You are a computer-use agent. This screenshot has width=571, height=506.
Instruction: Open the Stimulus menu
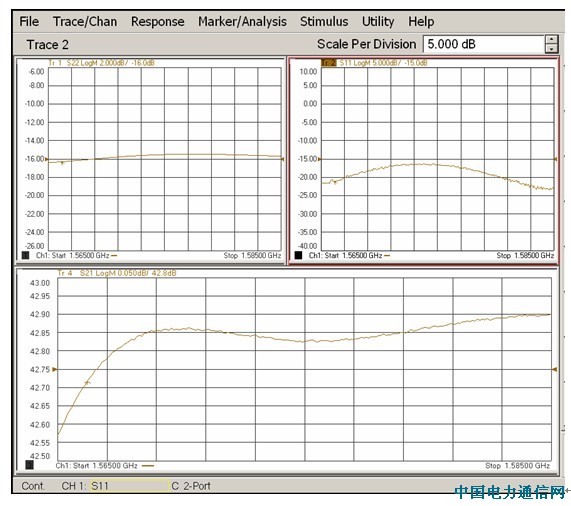point(324,21)
